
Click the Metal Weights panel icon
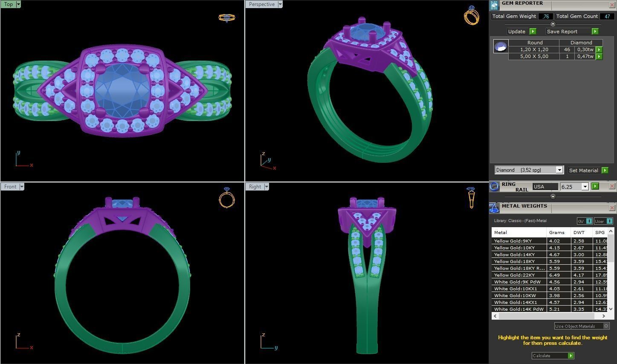pyautogui.click(x=494, y=208)
